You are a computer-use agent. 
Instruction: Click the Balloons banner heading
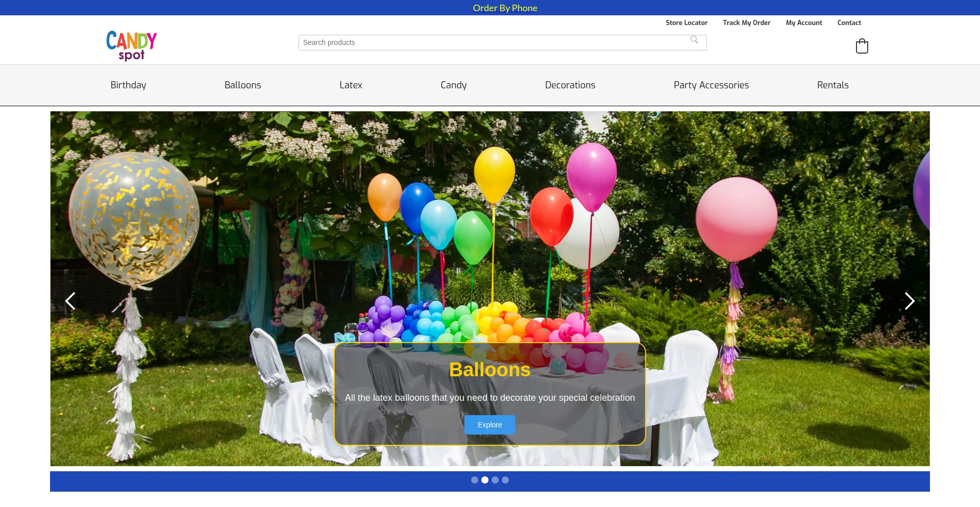[490, 370]
